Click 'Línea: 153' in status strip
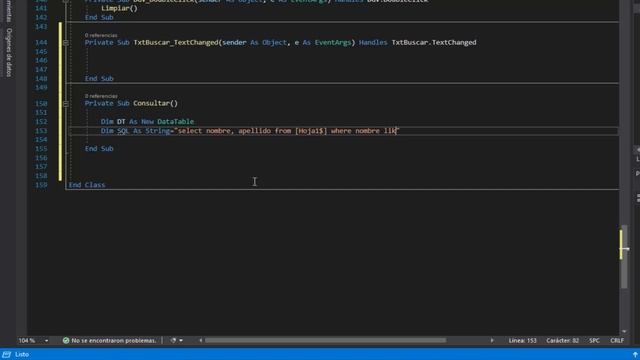Viewport: 640px width, 360px height. (x=522, y=340)
